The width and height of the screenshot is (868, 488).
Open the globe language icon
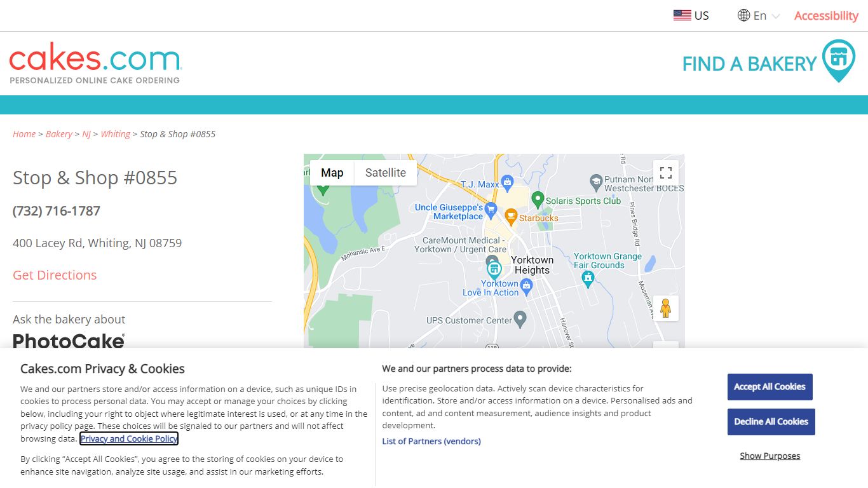743,15
